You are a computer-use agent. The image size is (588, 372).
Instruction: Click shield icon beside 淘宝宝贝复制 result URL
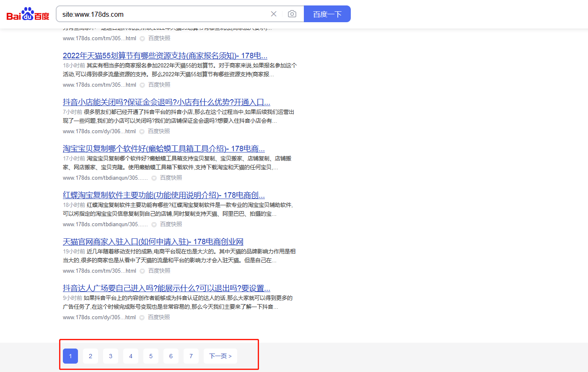click(x=154, y=178)
